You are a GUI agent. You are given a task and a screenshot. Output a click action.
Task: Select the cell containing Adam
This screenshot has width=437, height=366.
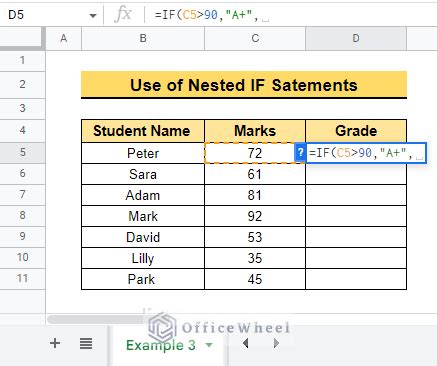(143, 195)
